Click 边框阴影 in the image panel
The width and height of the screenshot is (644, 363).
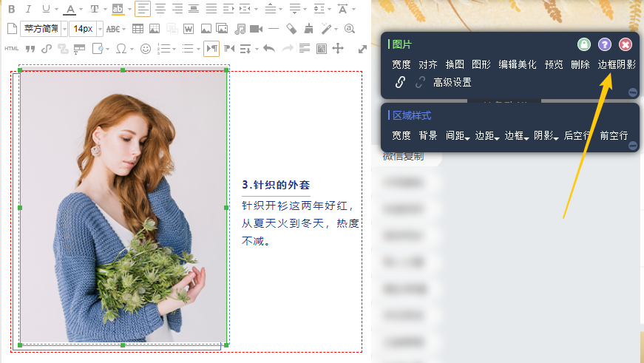pyautogui.click(x=617, y=64)
